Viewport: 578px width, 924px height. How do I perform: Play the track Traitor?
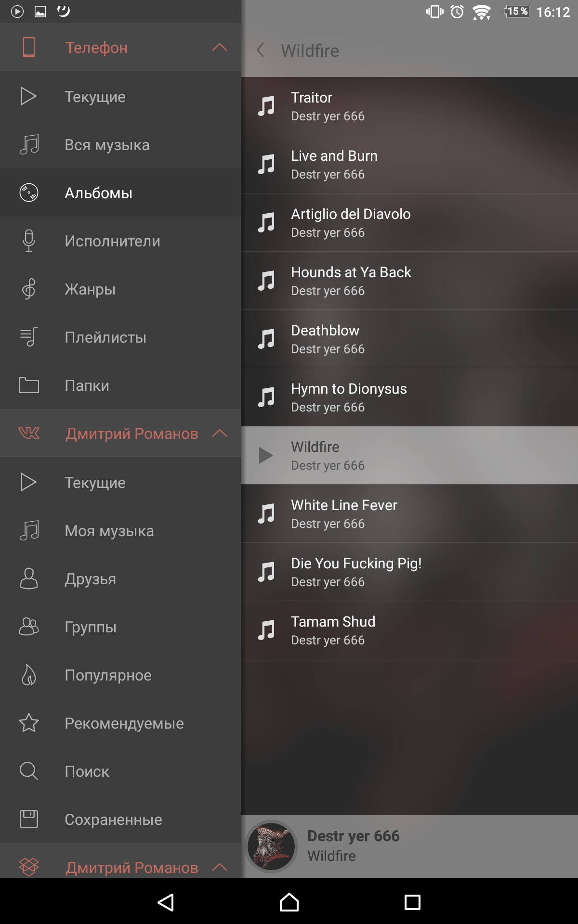pos(409,106)
